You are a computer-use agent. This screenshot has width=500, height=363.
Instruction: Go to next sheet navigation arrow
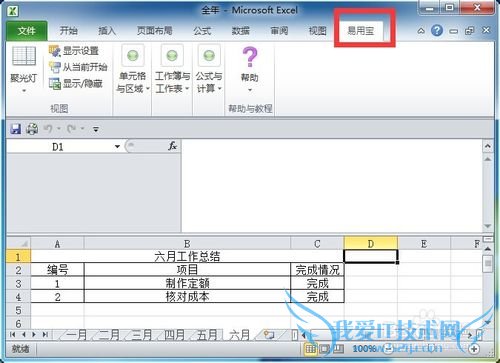(x=34, y=334)
